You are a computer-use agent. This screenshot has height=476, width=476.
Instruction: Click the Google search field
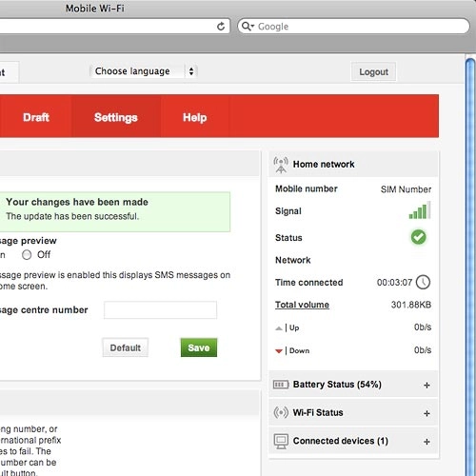tap(353, 27)
